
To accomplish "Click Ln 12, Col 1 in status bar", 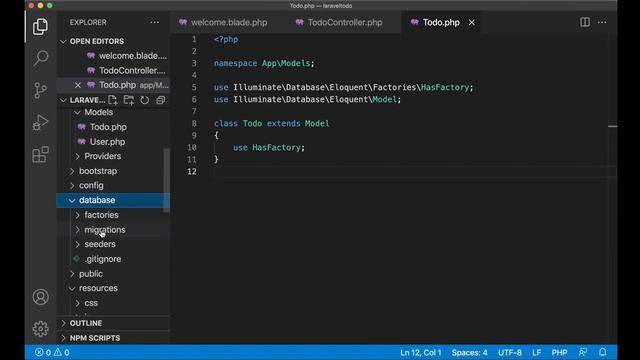I will (x=420, y=352).
